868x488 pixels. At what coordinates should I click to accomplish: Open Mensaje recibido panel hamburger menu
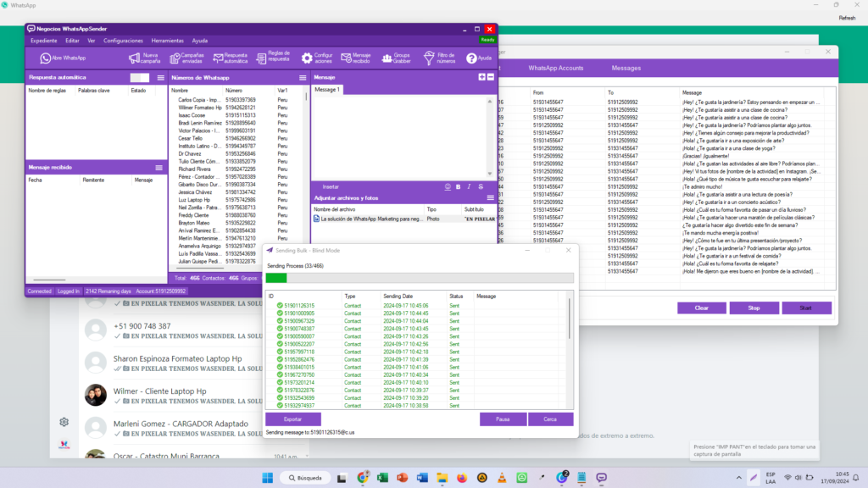click(159, 168)
